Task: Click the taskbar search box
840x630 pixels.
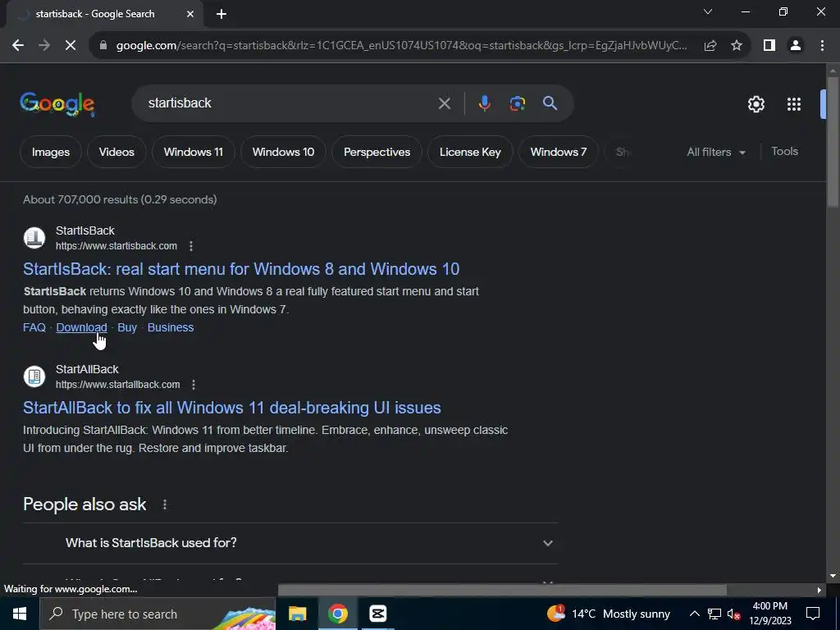Action: (x=158, y=614)
